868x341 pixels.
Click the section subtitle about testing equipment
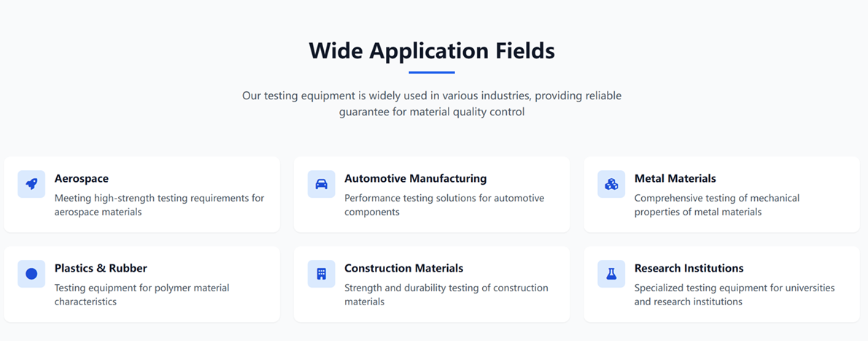(432, 104)
